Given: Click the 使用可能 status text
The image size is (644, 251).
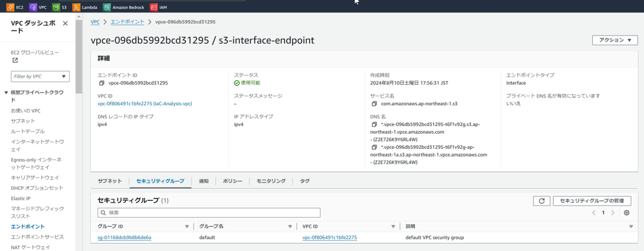Looking at the screenshot, I should tap(251, 83).
